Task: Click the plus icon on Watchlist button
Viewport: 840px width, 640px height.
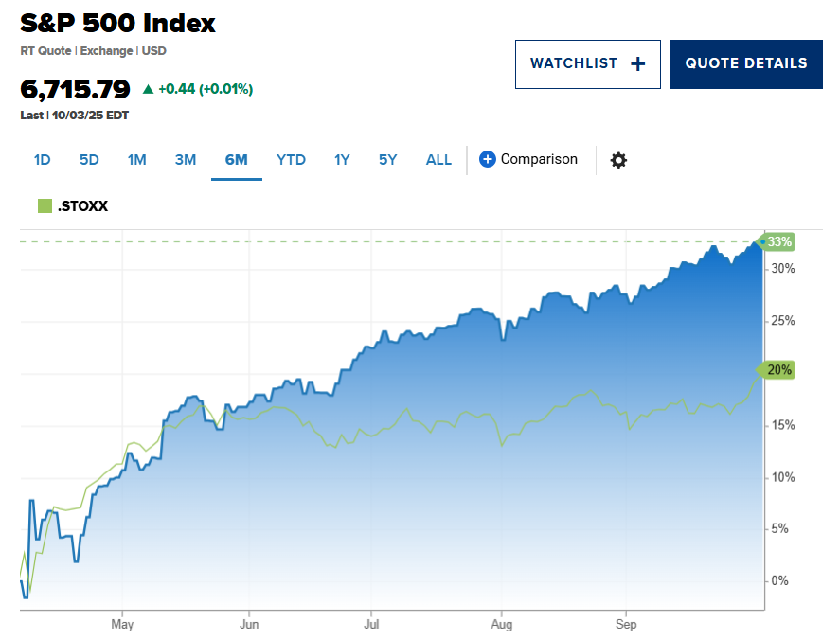Action: (638, 64)
